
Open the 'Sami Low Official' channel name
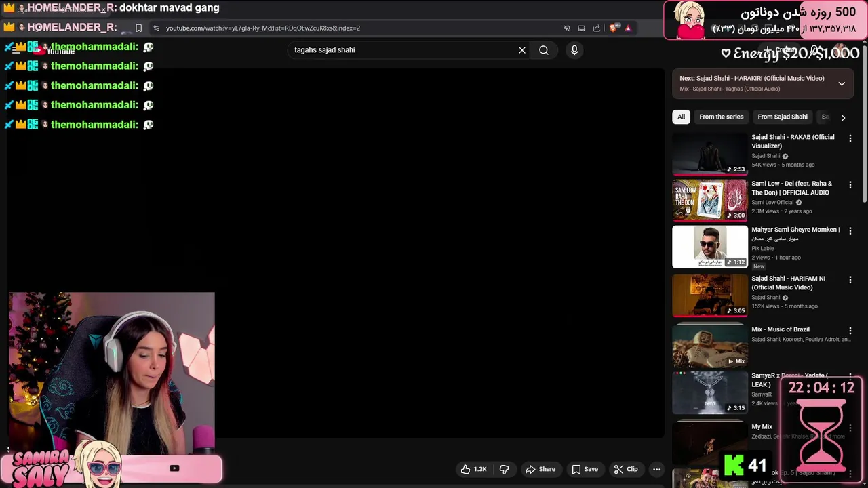(772, 202)
